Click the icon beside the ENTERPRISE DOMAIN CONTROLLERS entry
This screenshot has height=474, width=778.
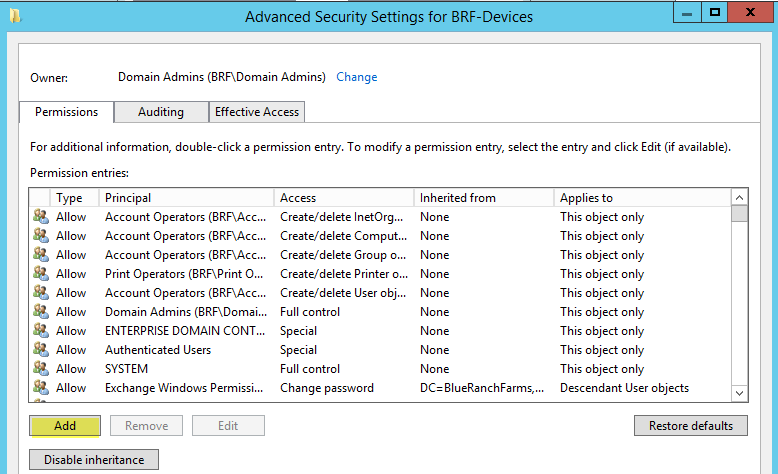tap(40, 331)
